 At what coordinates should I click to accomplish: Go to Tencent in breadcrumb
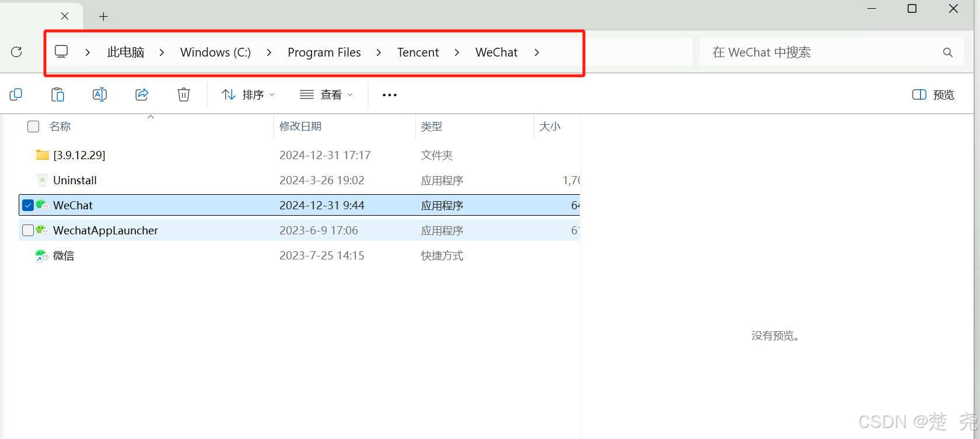pyautogui.click(x=418, y=52)
